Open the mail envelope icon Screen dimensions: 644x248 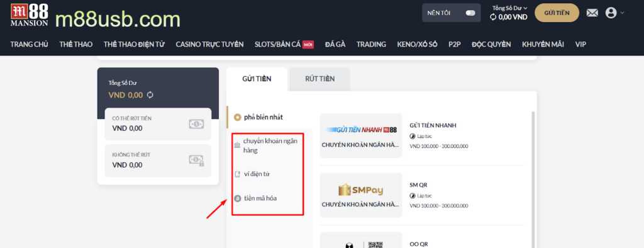click(592, 13)
